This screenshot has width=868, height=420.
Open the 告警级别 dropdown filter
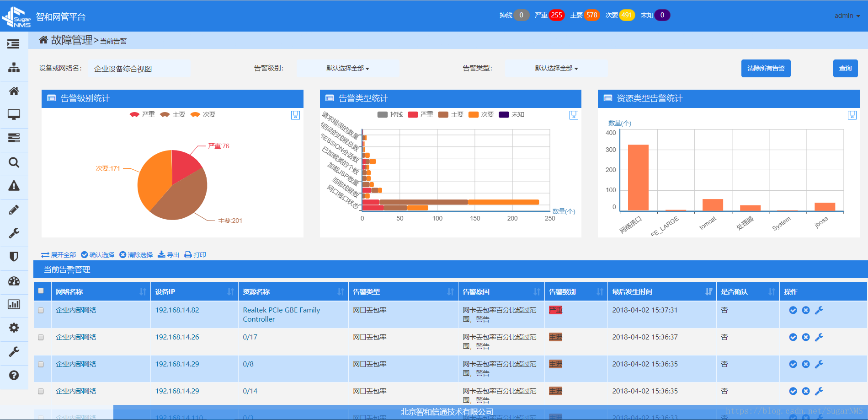[x=347, y=68]
